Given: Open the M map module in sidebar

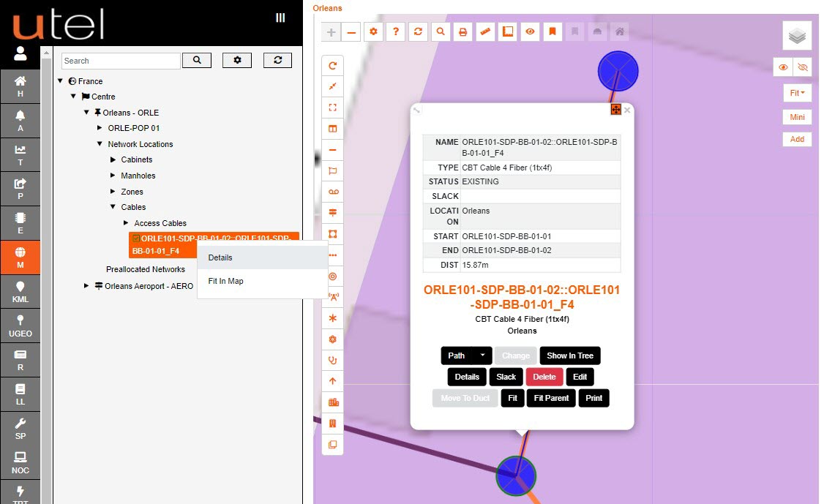Looking at the screenshot, I should pyautogui.click(x=20, y=257).
